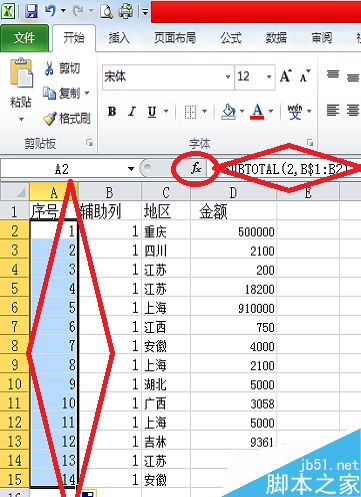The image size is (361, 497).
Task: Click the Paste clipboard icon
Action: (x=21, y=74)
